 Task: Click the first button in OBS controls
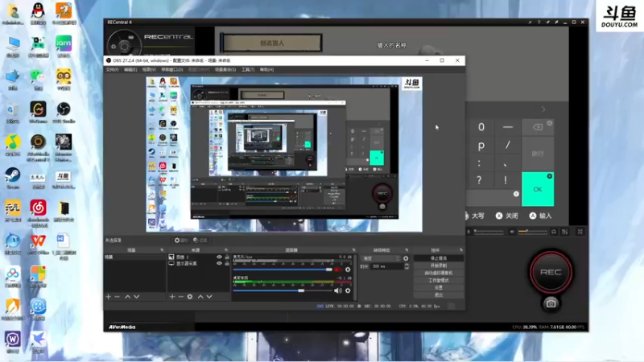point(439,258)
